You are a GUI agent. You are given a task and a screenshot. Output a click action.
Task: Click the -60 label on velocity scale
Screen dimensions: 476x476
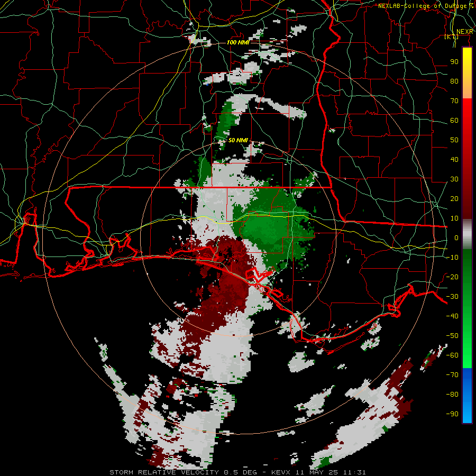coord(452,355)
